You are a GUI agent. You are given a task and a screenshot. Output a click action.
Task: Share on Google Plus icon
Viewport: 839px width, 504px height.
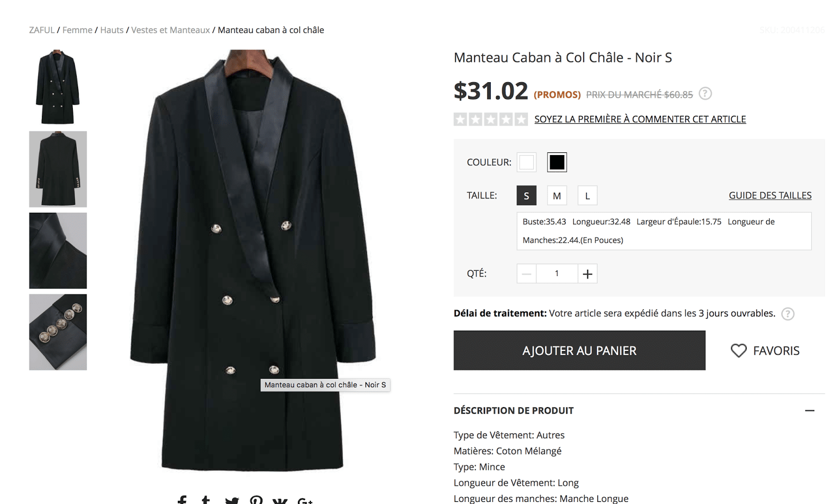[x=305, y=501]
